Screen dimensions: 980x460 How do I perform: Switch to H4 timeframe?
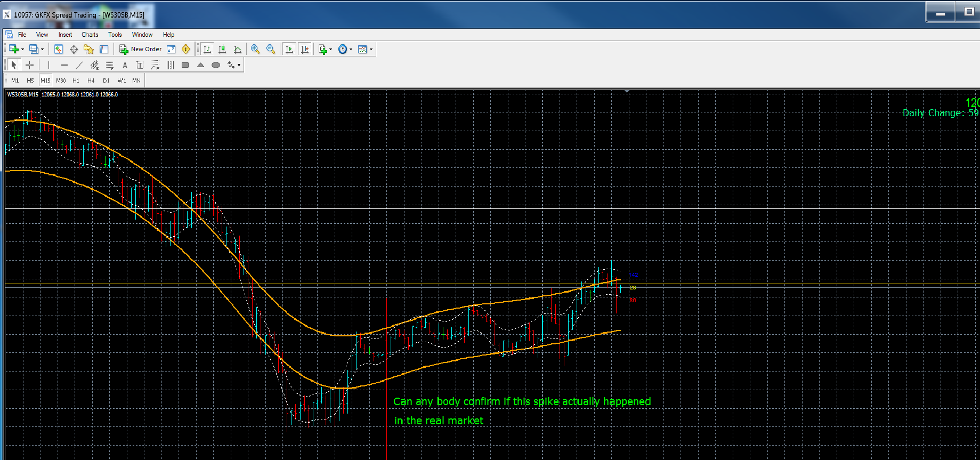(x=91, y=80)
